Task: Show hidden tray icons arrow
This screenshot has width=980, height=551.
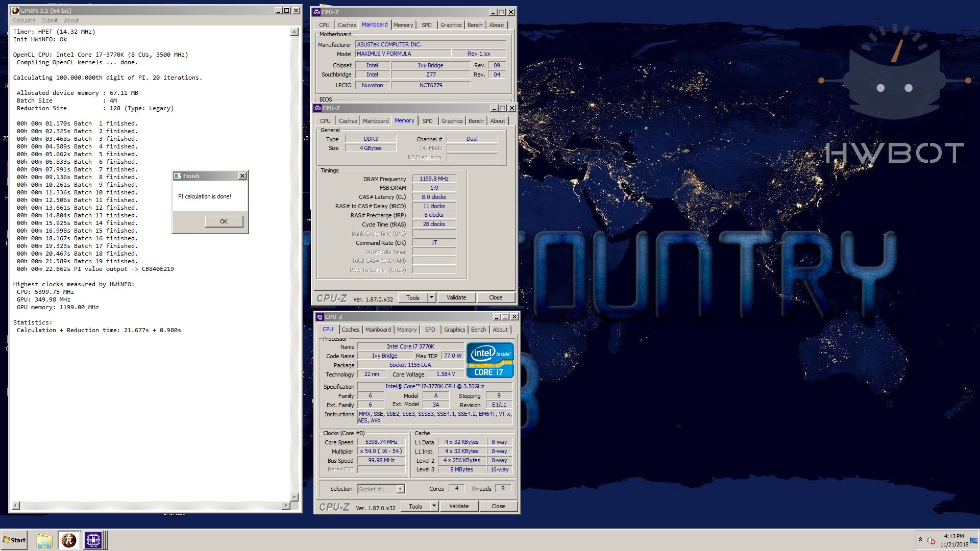Action: click(x=920, y=540)
